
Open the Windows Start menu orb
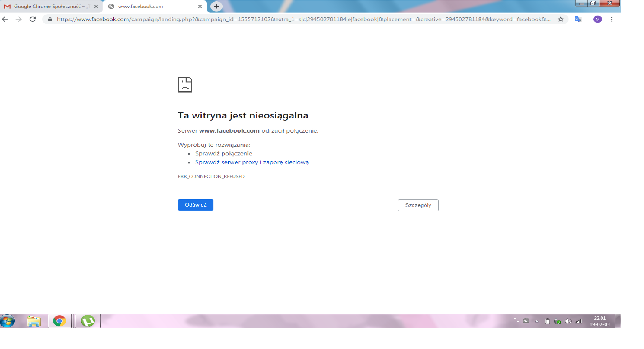7,321
